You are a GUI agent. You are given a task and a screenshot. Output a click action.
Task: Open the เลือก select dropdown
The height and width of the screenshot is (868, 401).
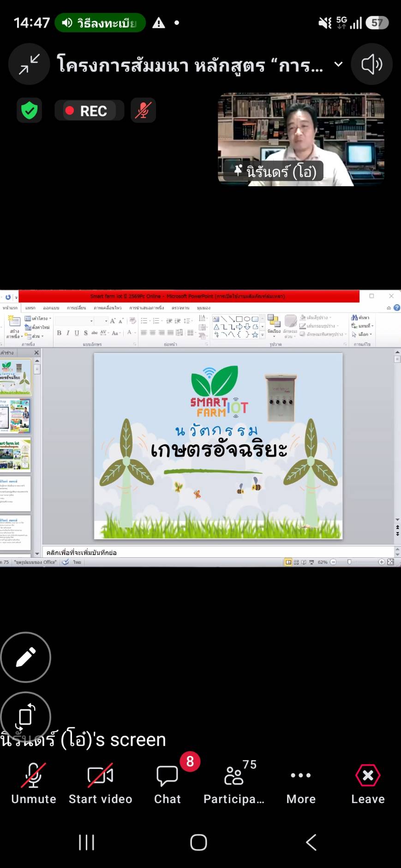362,334
